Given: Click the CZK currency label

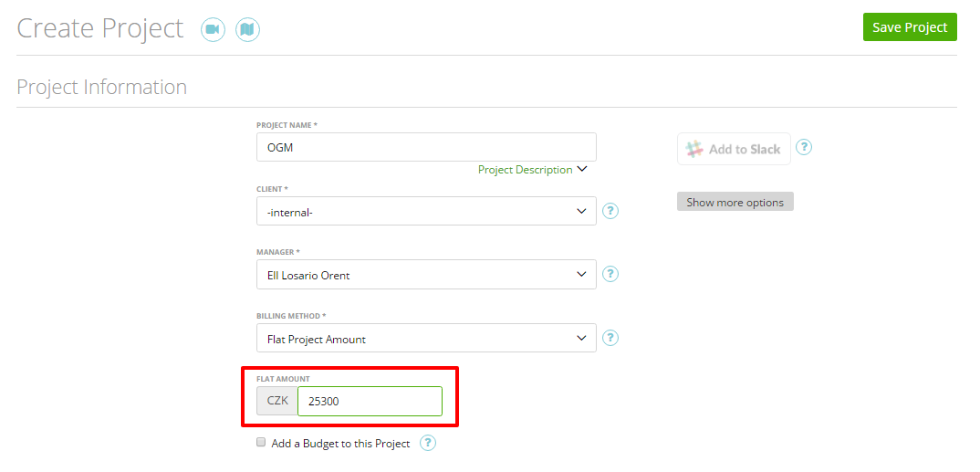Looking at the screenshot, I should coord(277,401).
